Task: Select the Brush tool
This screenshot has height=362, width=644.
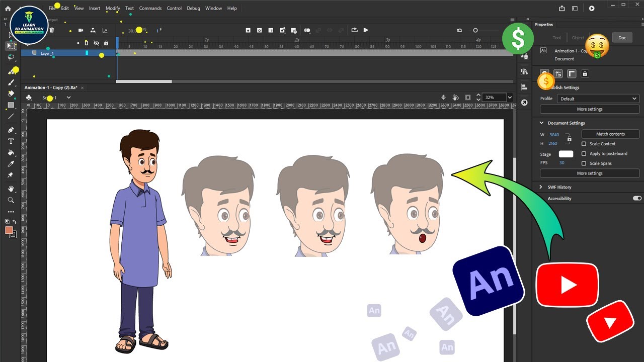Action: (11, 82)
